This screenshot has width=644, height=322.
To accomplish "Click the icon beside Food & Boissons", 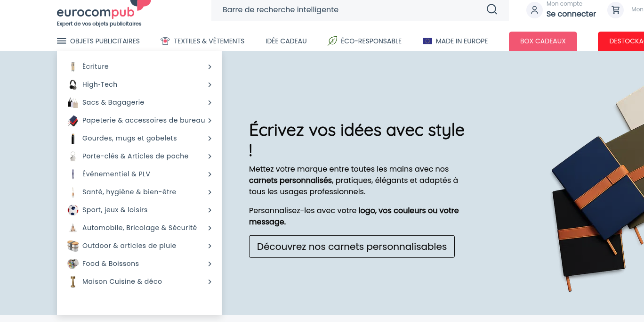I will 72,264.
